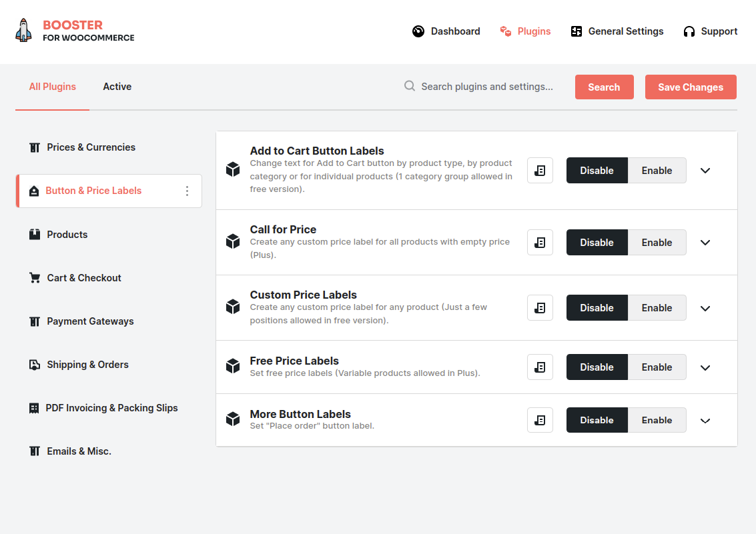Click the Cart & Checkout cart icon

pyautogui.click(x=35, y=278)
